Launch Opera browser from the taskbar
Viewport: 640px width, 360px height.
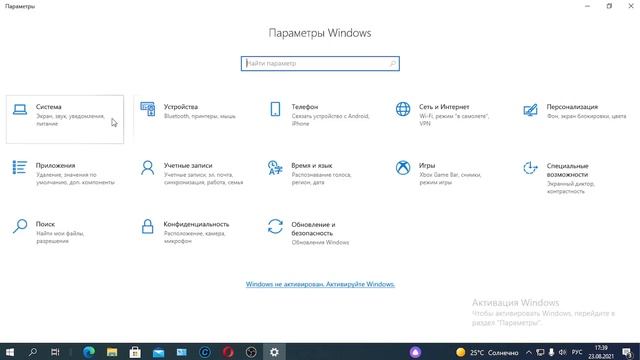228,352
